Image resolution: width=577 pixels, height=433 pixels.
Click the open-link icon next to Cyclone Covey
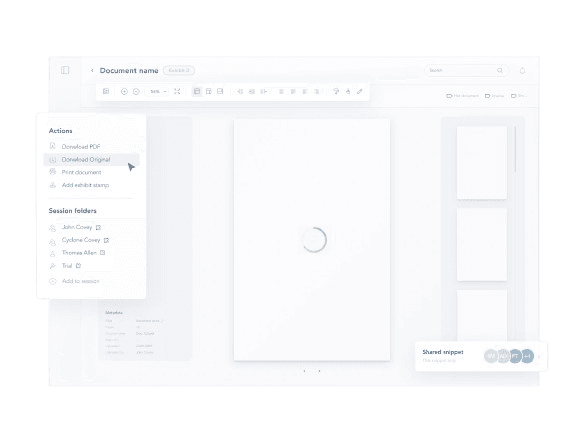coord(106,240)
